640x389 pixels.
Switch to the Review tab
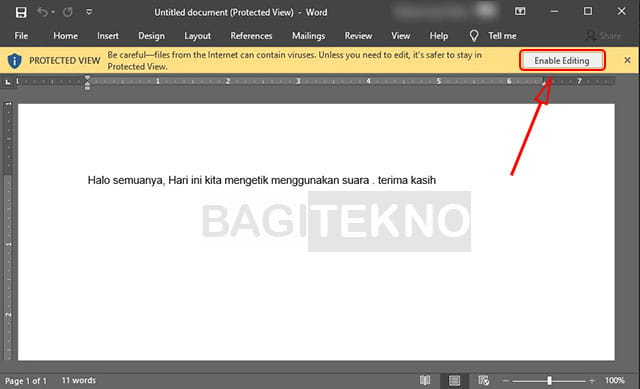point(358,36)
